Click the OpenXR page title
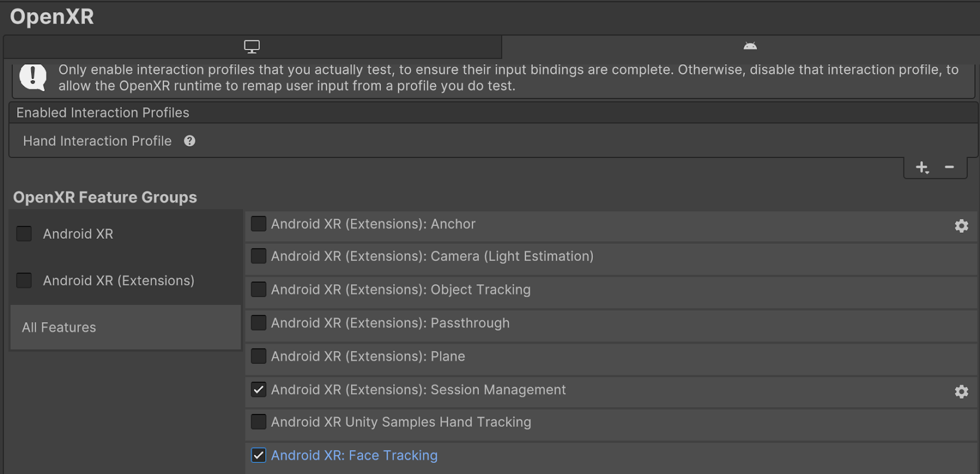The width and height of the screenshot is (980, 474). (52, 17)
